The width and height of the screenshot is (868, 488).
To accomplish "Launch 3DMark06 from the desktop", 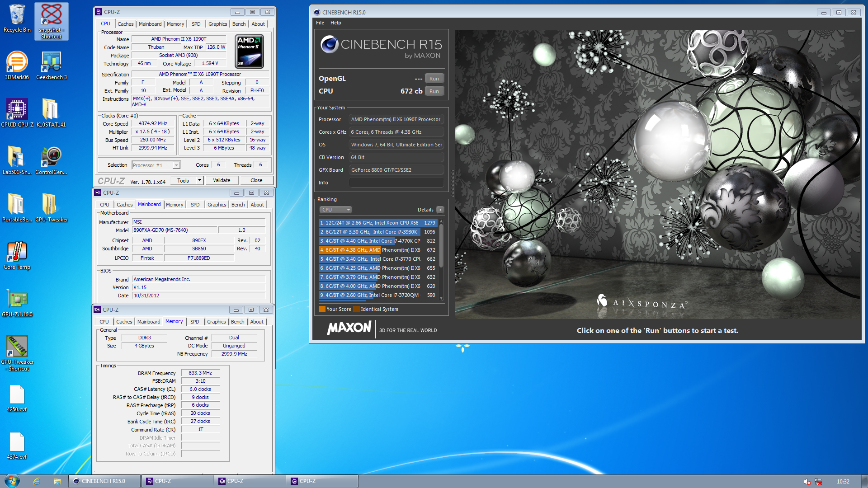I will point(17,66).
